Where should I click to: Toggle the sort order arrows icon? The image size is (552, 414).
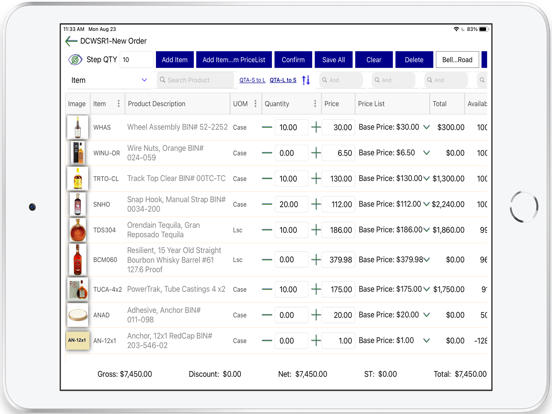[x=306, y=80]
